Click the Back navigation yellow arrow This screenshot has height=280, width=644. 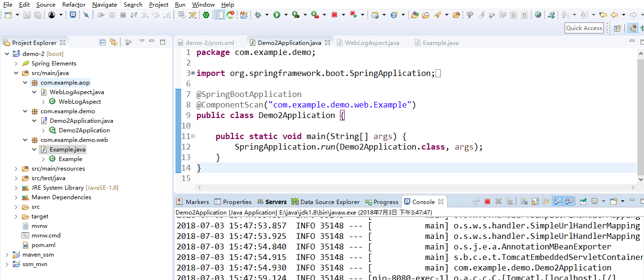[x=615, y=15]
